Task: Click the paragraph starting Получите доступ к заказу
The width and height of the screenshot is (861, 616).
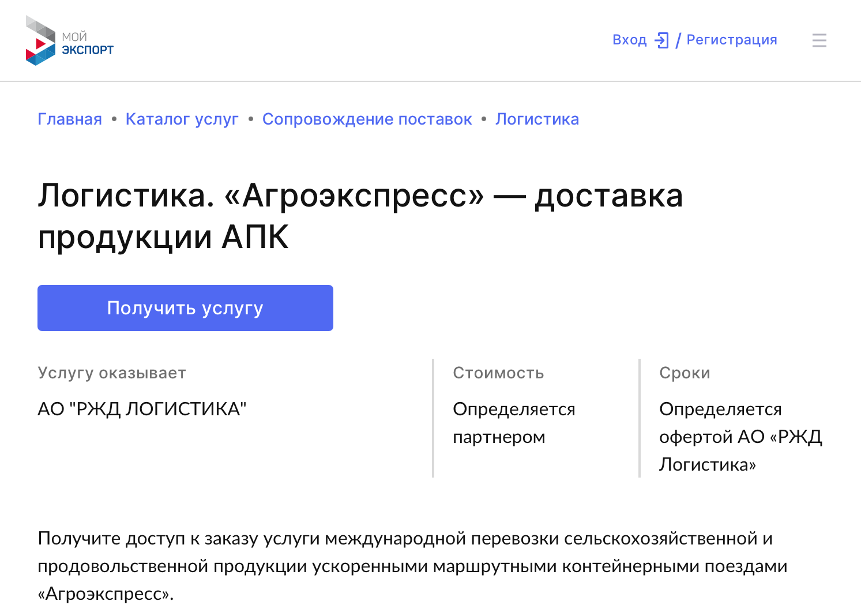Action: tap(412, 566)
